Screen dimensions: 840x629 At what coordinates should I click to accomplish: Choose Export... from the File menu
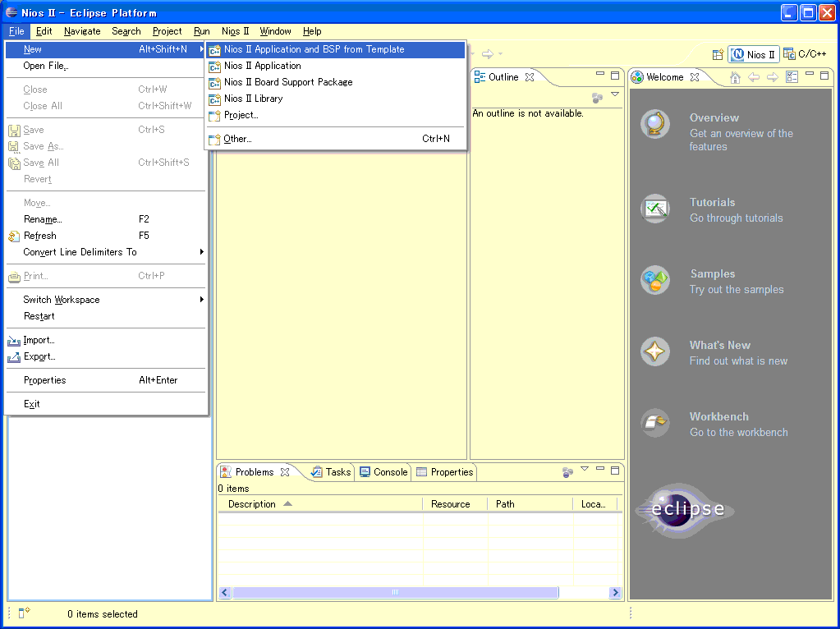106,357
